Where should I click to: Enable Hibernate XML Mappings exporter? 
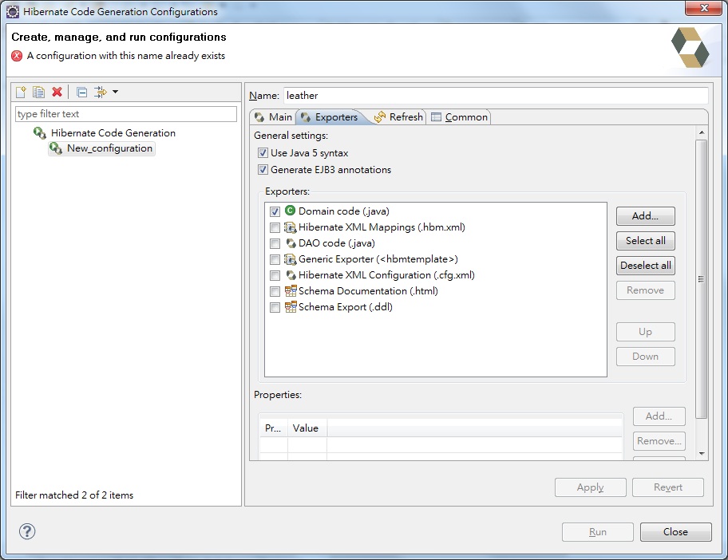[x=275, y=227]
